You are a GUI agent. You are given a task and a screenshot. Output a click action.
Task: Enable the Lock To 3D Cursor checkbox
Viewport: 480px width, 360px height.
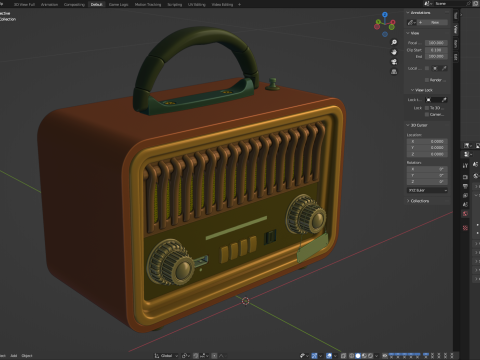coord(427,108)
